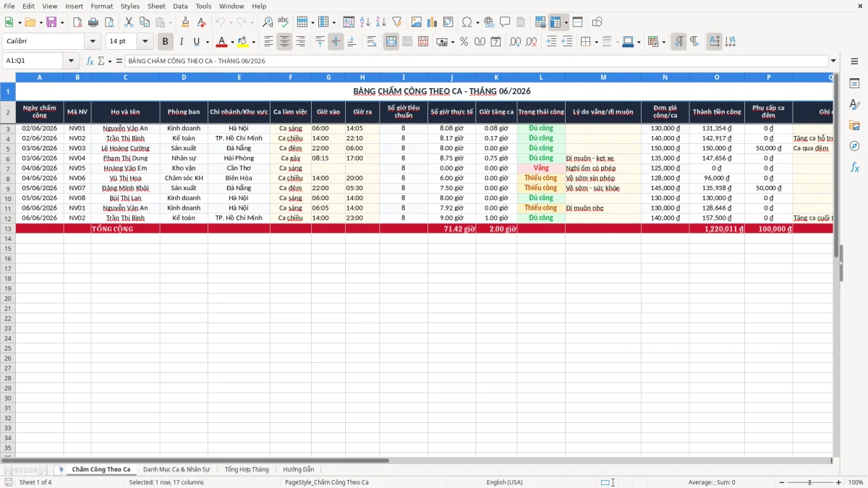
Task: Define the print area
Action: tap(540, 22)
